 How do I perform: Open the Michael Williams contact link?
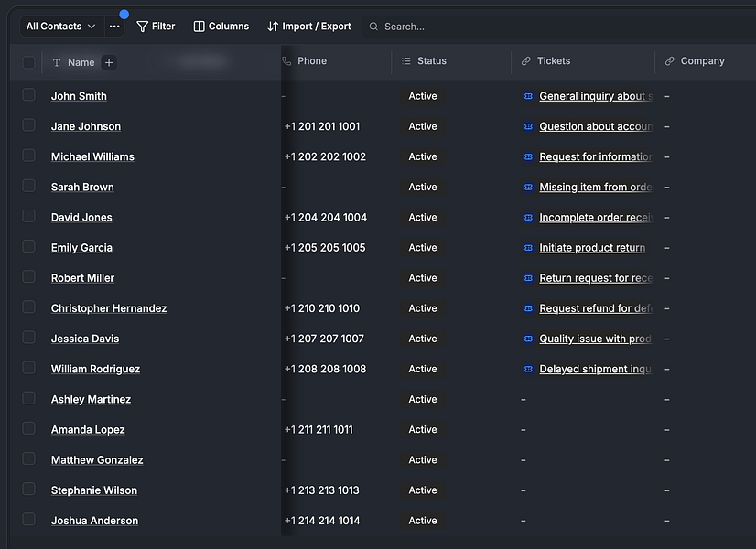(92, 156)
